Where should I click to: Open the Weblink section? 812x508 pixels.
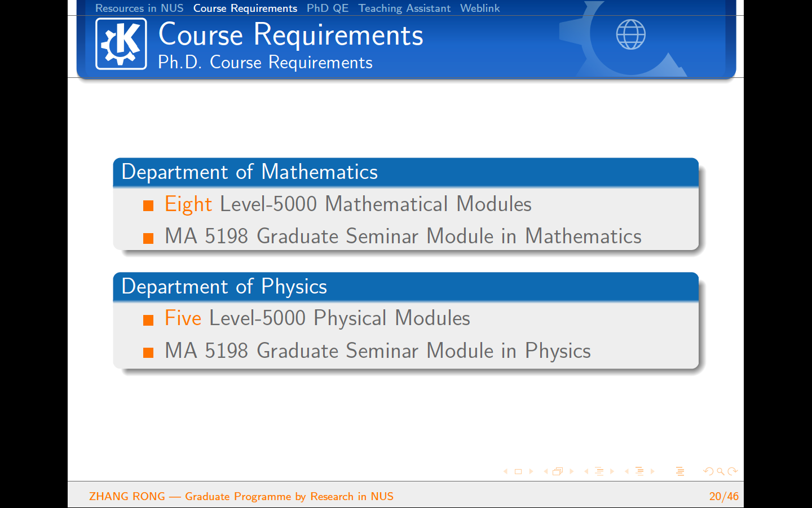pyautogui.click(x=479, y=8)
